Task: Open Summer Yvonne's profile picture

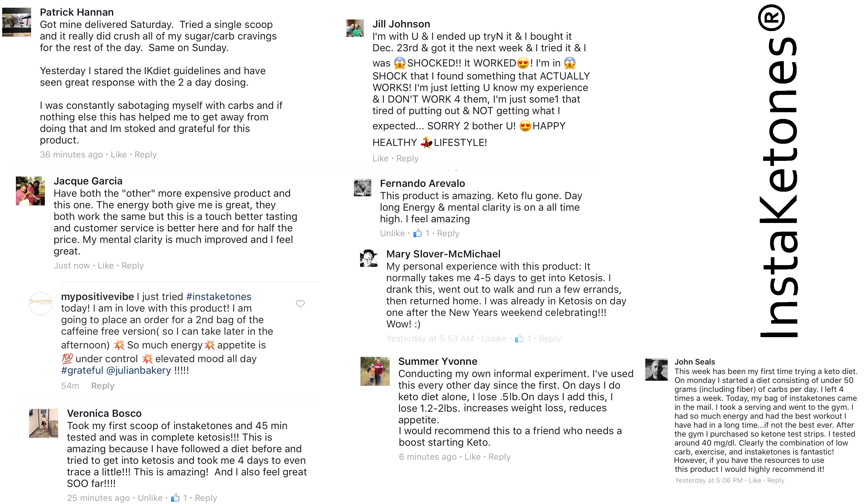Action: coord(375,371)
